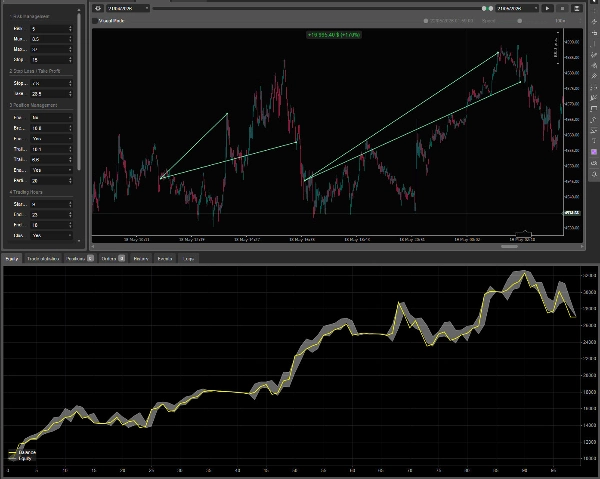This screenshot has height=479, width=600.
Task: Edit the Take Profit field showing 28.5
Action: point(51,93)
